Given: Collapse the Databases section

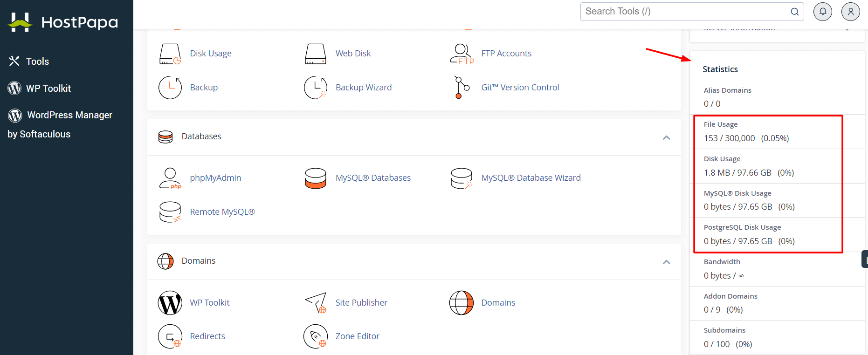Looking at the screenshot, I should [x=667, y=137].
